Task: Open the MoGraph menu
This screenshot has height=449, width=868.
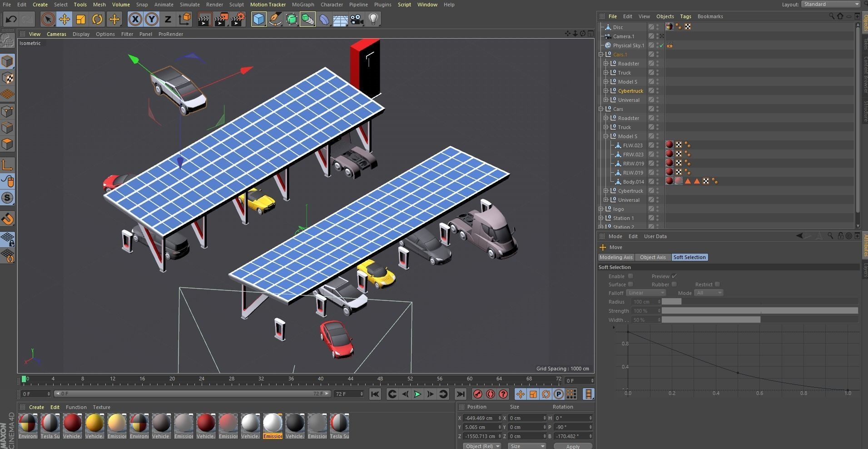Action: tap(303, 5)
